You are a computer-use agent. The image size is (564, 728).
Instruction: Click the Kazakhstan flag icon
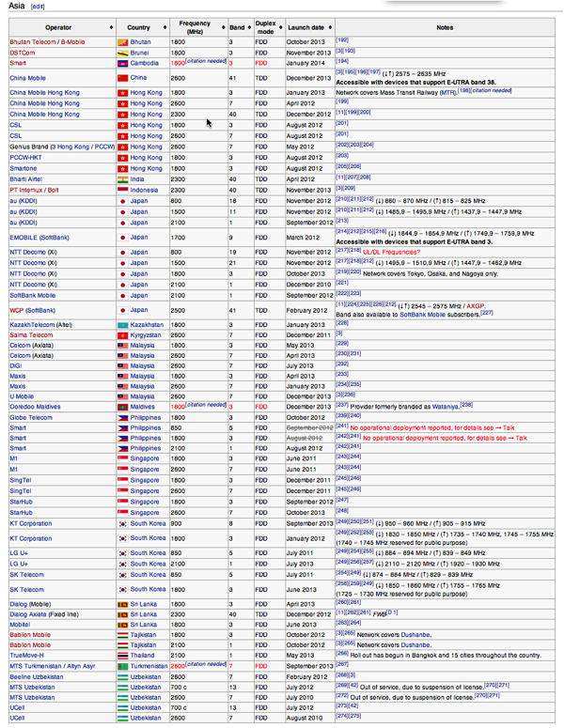[x=122, y=325]
